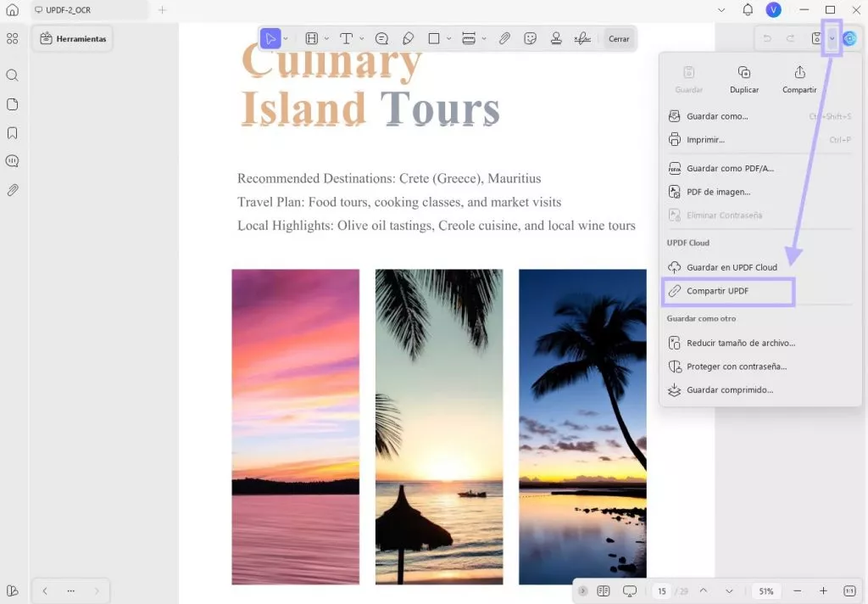Viewport: 868px width, 604px height.
Task: Expand shape tool options arrow
Action: point(449,39)
